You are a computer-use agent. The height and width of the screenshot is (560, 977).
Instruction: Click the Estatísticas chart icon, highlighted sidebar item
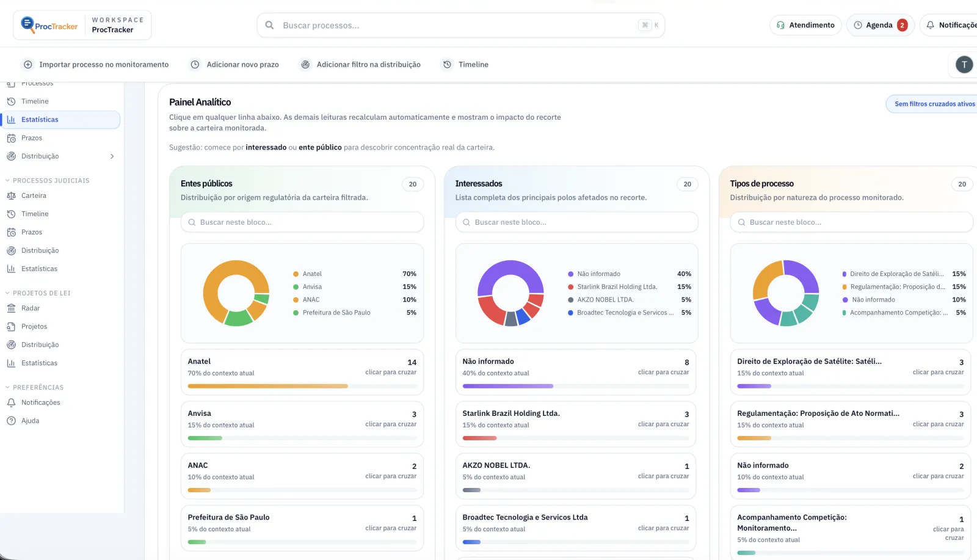[x=11, y=120]
